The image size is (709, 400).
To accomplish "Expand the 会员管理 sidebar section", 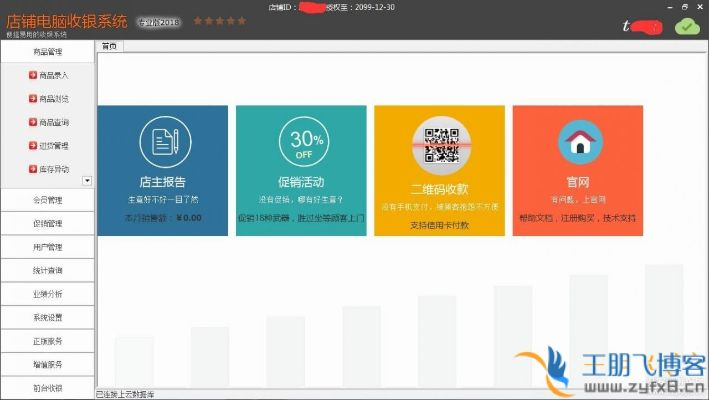I will tap(47, 200).
